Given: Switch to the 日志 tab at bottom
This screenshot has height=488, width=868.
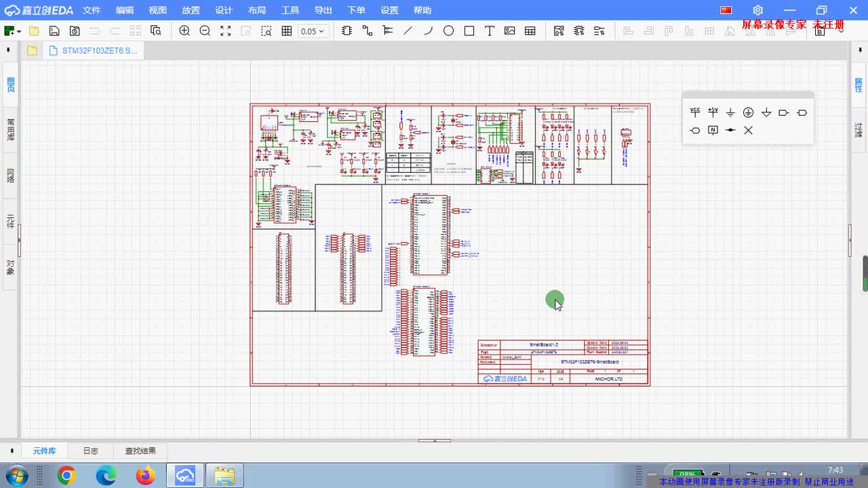Looking at the screenshot, I should pyautogui.click(x=90, y=450).
